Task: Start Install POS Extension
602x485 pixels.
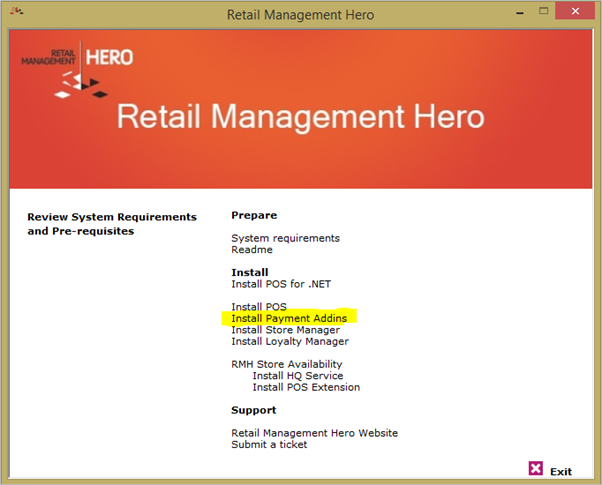Action: pyautogui.click(x=306, y=387)
